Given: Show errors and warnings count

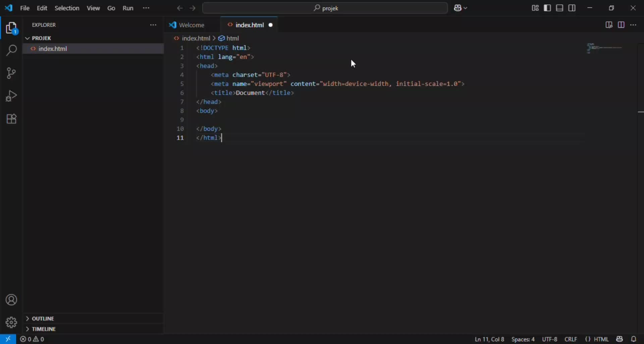Looking at the screenshot, I should [x=33, y=340].
